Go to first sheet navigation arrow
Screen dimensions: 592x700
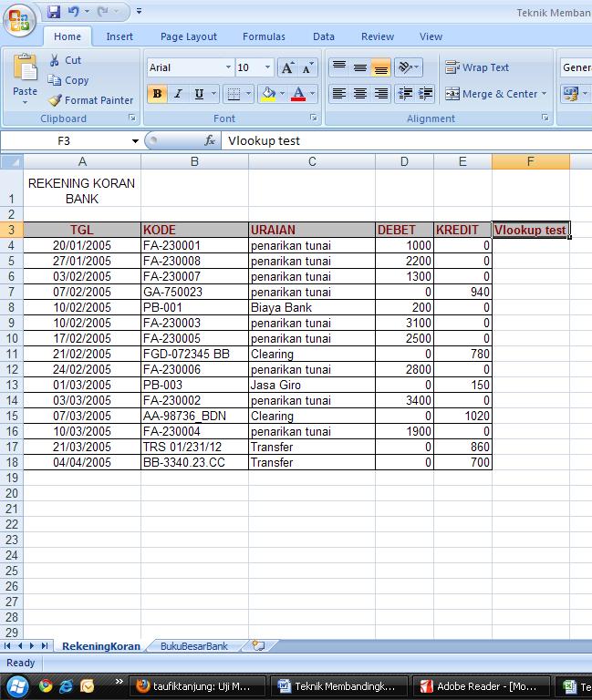click(7, 645)
